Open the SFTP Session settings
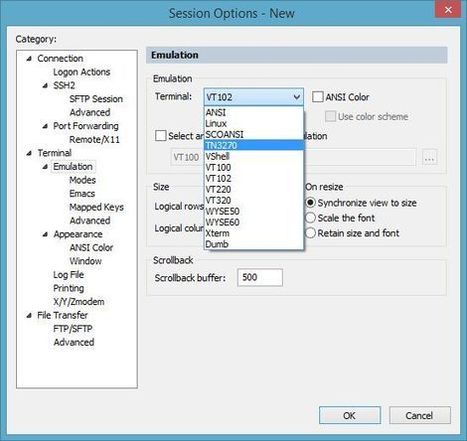Viewport: 467px width, 441px height. (96, 99)
